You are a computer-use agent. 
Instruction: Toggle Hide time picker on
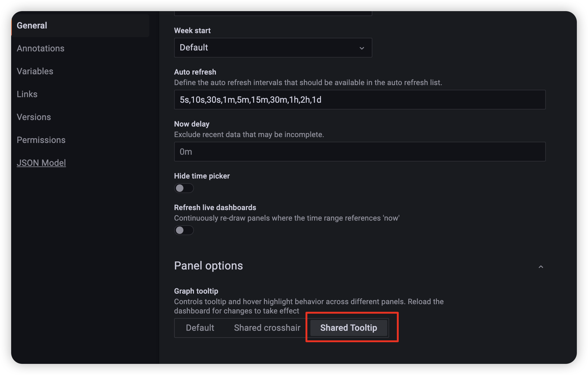coord(184,188)
